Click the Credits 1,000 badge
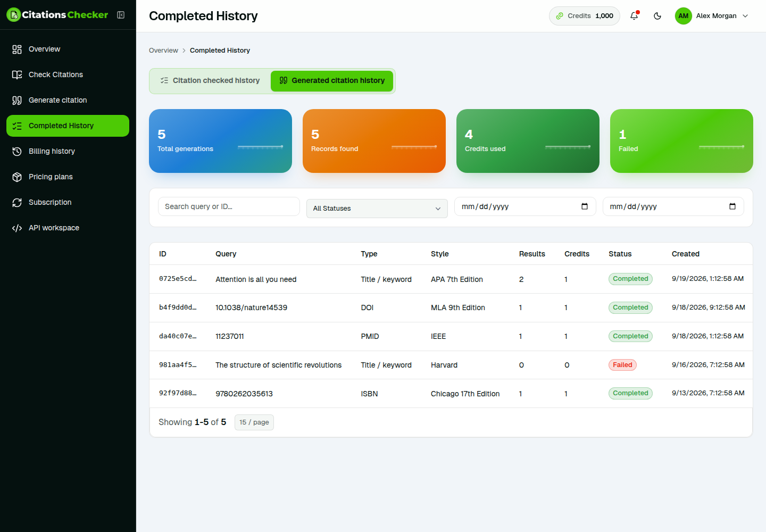766x532 pixels. [584, 16]
